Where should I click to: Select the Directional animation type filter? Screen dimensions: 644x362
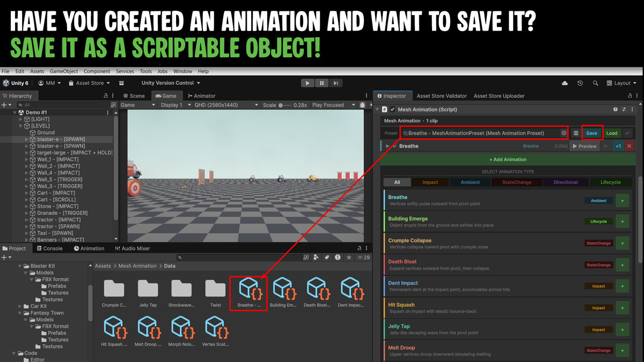click(x=566, y=182)
